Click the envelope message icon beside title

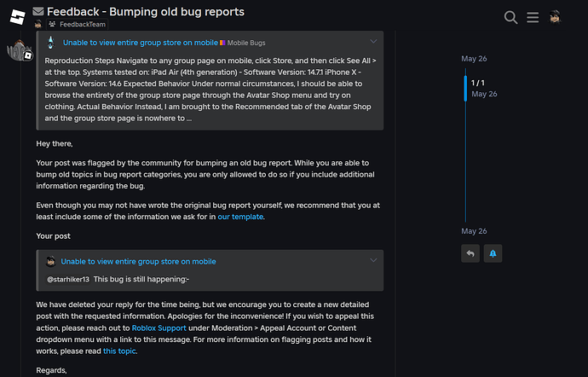(x=38, y=12)
